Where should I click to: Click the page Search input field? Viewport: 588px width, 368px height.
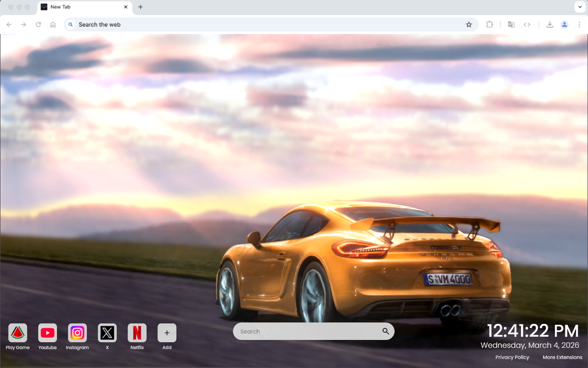pos(313,331)
